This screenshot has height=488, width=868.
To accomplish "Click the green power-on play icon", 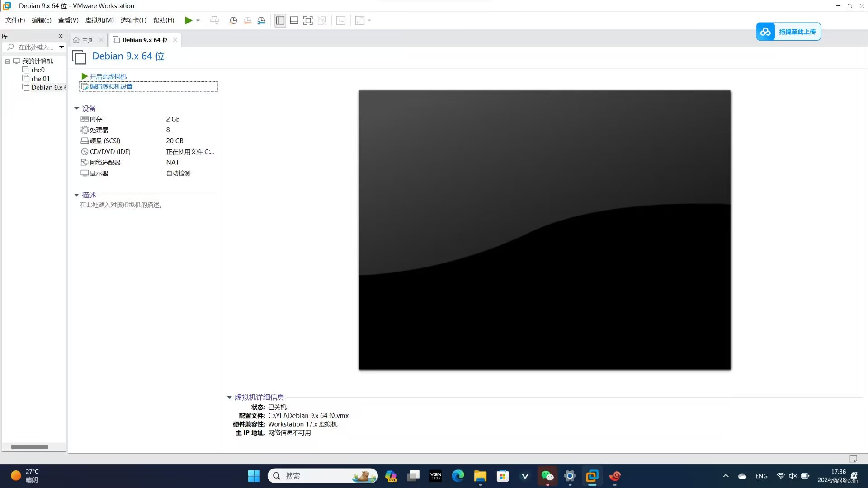I will pos(189,20).
